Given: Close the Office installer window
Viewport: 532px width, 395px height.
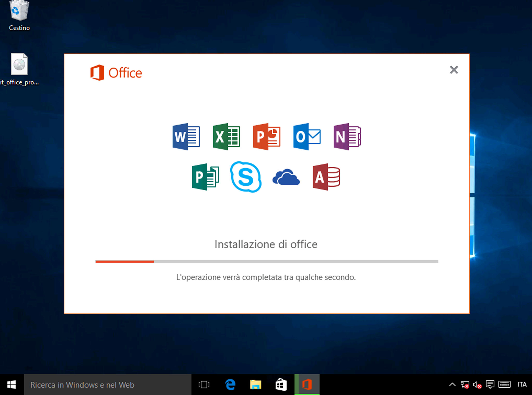Looking at the screenshot, I should coord(454,70).
